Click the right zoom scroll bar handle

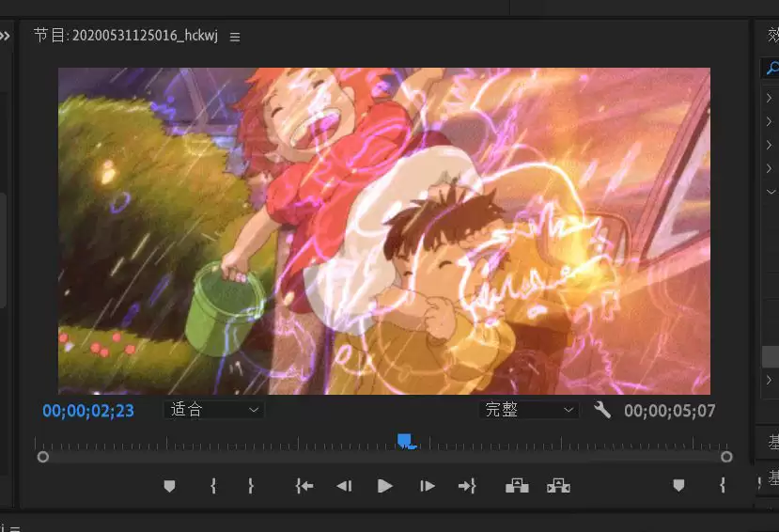[x=726, y=457]
